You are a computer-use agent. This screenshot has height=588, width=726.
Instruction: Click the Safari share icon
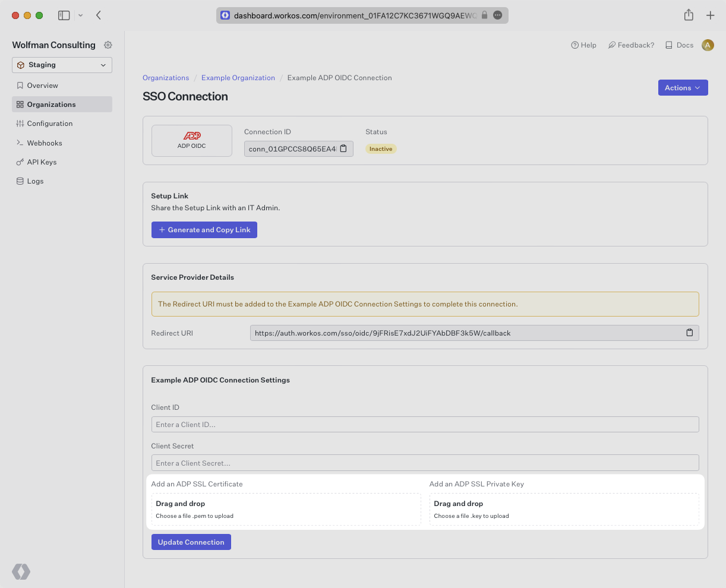pos(689,15)
